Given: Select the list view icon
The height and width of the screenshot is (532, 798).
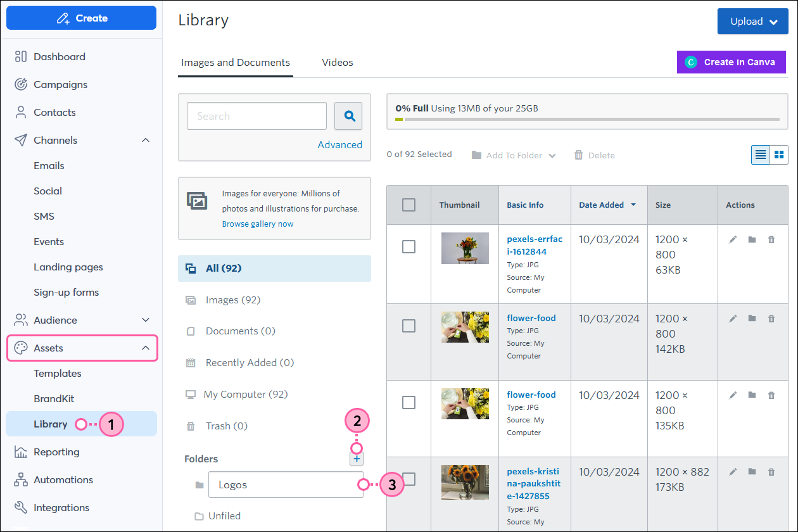Looking at the screenshot, I should (x=760, y=155).
